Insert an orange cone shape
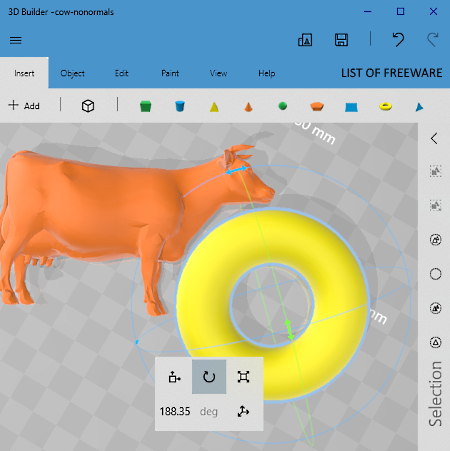The width and height of the screenshot is (450, 451). tap(248, 107)
